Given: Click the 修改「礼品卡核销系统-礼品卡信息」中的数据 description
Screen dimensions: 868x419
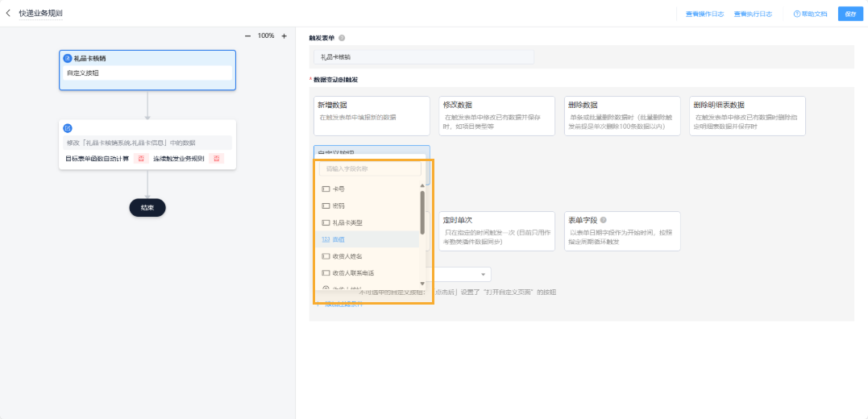Looking at the screenshot, I should pos(147,143).
